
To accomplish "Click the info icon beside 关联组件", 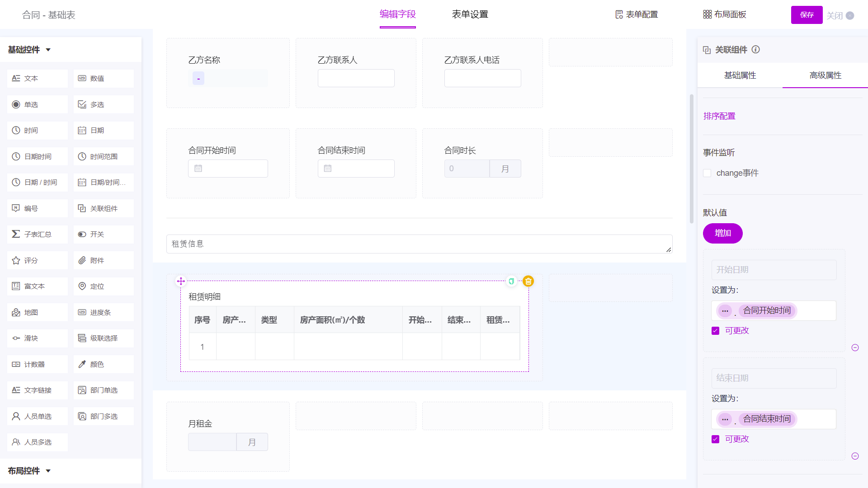I will click(756, 49).
